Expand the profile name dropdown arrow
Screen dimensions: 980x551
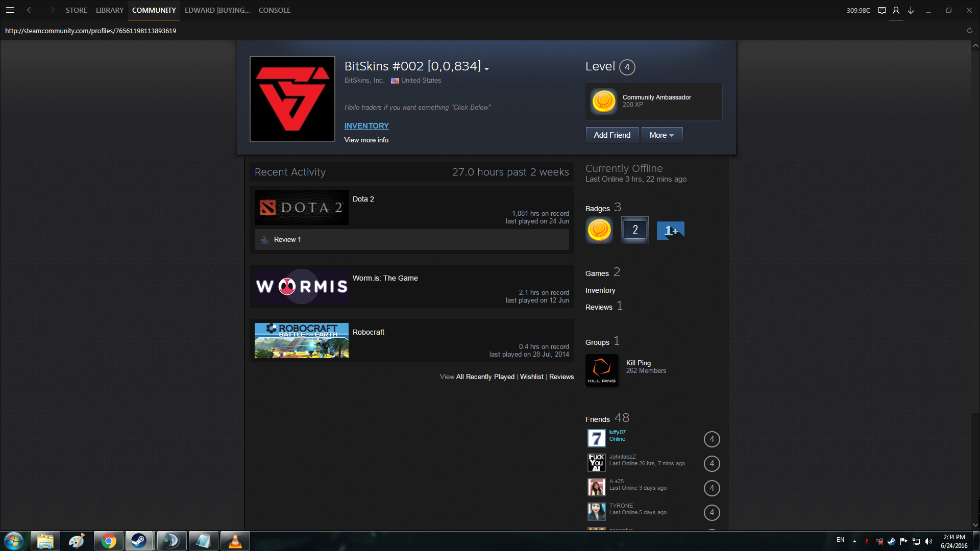tap(487, 69)
